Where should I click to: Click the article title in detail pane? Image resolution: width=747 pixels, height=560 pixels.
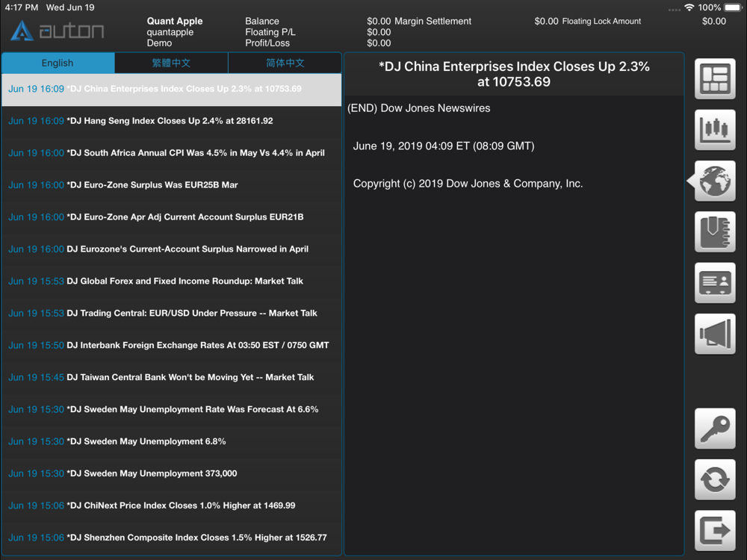(x=514, y=74)
